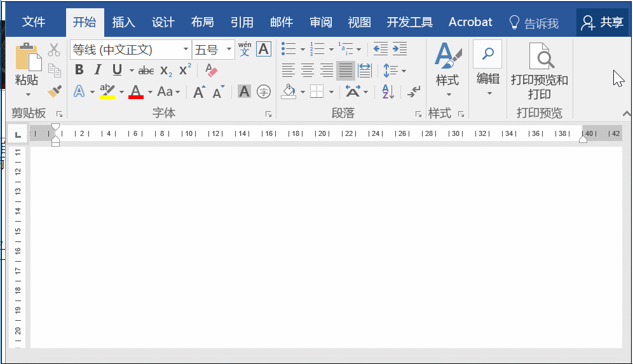633x364 pixels.
Task: Click the ruler tab selector L
Action: (x=18, y=135)
